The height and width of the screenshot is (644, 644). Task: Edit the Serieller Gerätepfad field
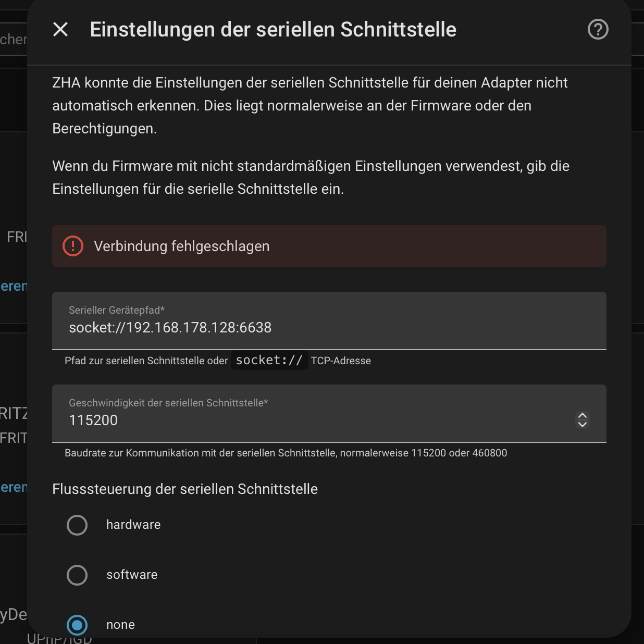pyautogui.click(x=329, y=320)
